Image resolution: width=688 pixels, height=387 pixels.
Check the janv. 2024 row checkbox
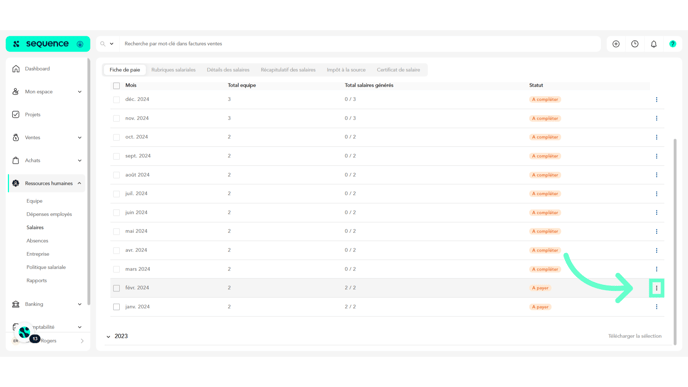116,307
